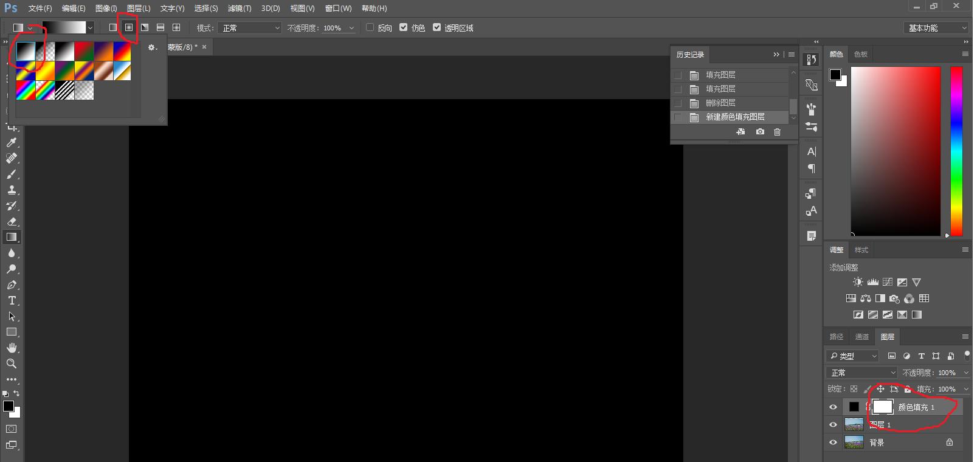Open the gradient preset picker arrow
This screenshot has width=980, height=462.
[90, 27]
